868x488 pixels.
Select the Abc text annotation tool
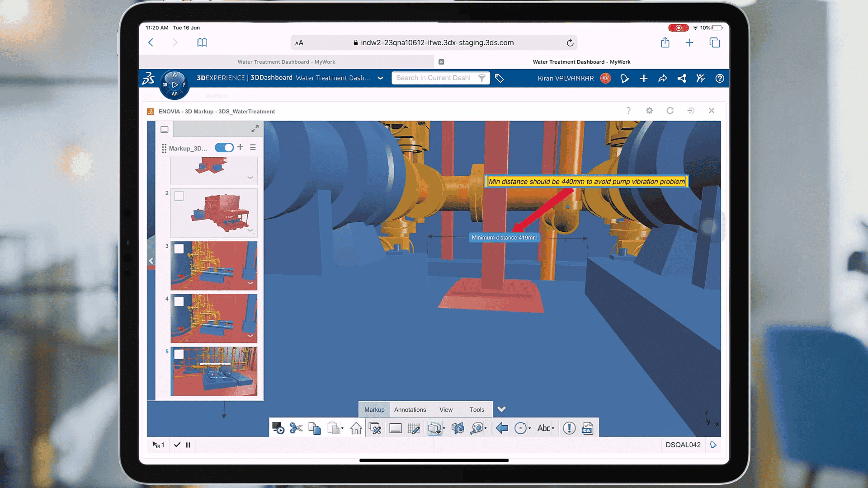click(x=543, y=428)
